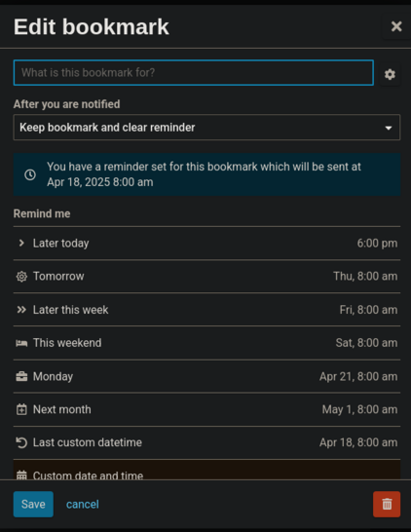The image size is (411, 532).
Task: Click the undo icon beside Last custom datetime
Action: (21, 442)
